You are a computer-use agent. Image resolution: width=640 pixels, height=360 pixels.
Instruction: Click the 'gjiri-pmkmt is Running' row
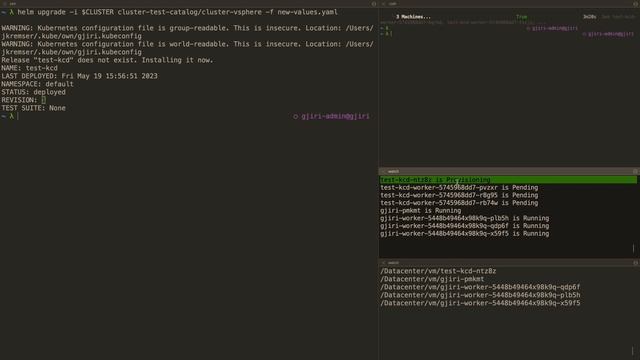(x=420, y=211)
